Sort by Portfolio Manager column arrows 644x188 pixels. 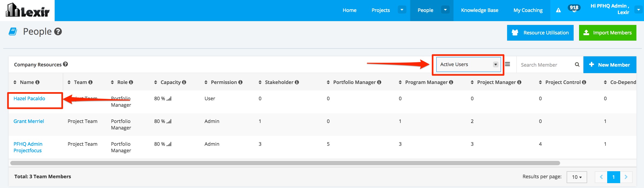coord(328,82)
